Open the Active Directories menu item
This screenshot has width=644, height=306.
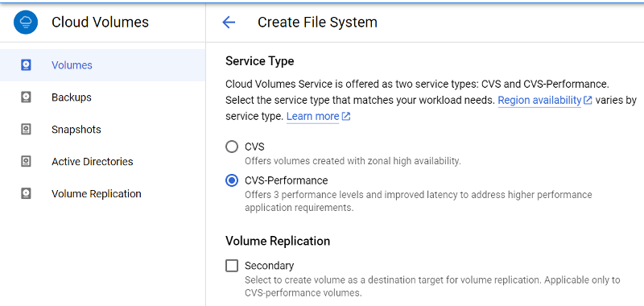click(103, 161)
